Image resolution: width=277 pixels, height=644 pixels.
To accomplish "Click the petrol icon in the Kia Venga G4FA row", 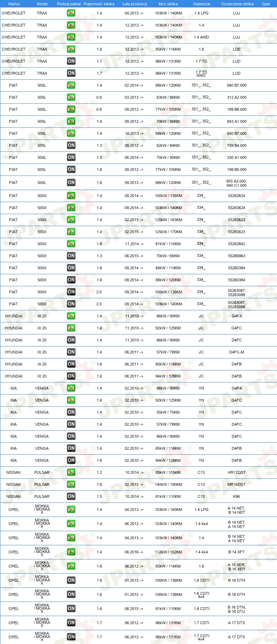I will 71,388.
